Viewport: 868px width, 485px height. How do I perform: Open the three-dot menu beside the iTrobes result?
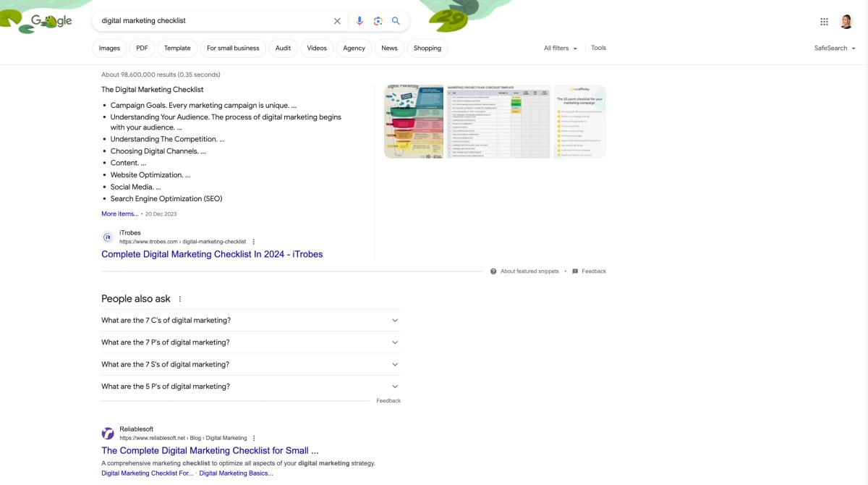[254, 242]
